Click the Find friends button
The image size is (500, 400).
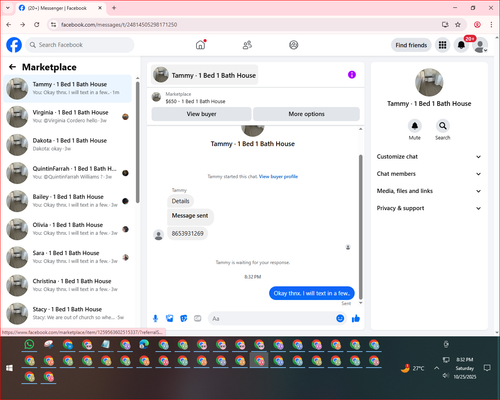411,45
